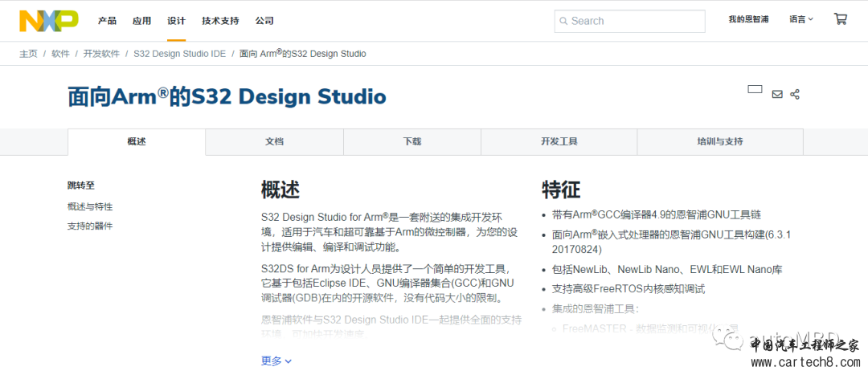The width and height of the screenshot is (868, 375).
Task: Click the 概述 section heading
Action: pos(280,190)
